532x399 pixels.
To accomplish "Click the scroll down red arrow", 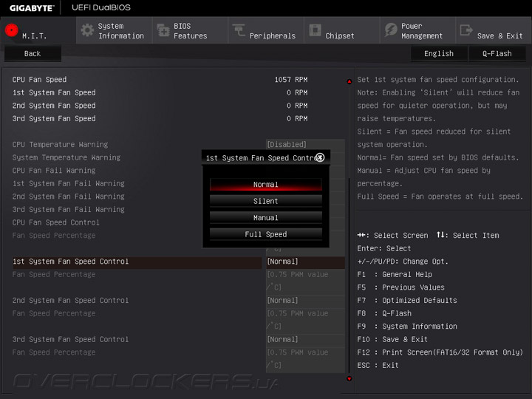I will (349, 378).
